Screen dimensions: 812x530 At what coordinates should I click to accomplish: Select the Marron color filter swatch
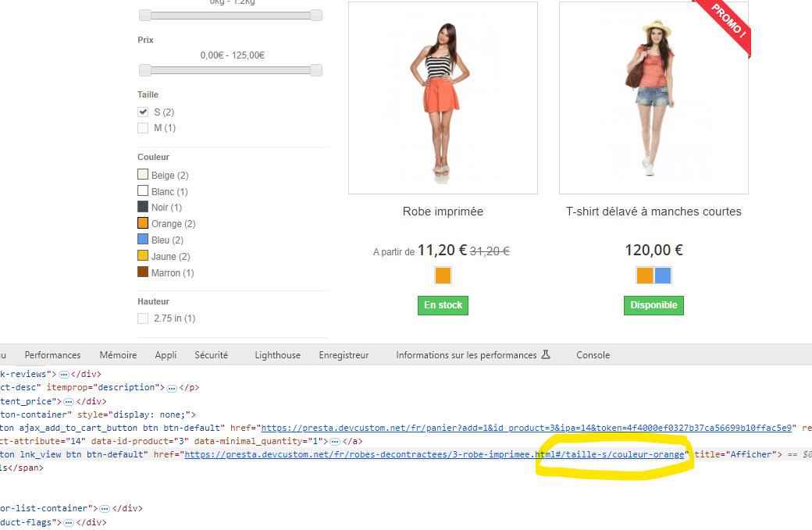143,272
